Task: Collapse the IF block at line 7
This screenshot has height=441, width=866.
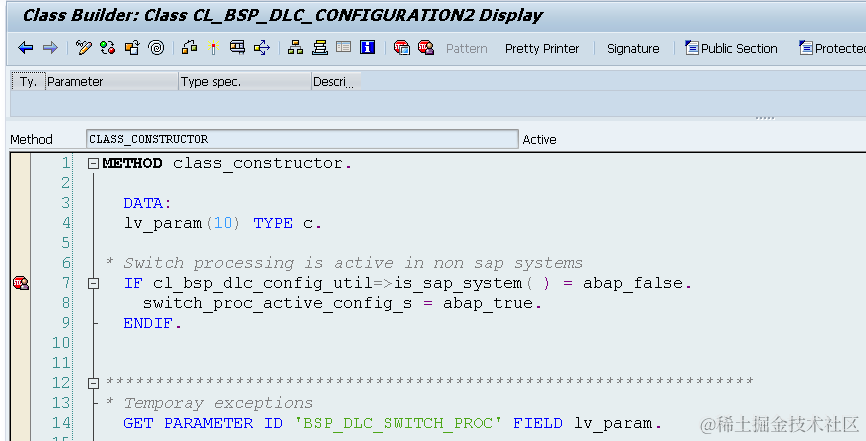Action: pyautogui.click(x=93, y=284)
